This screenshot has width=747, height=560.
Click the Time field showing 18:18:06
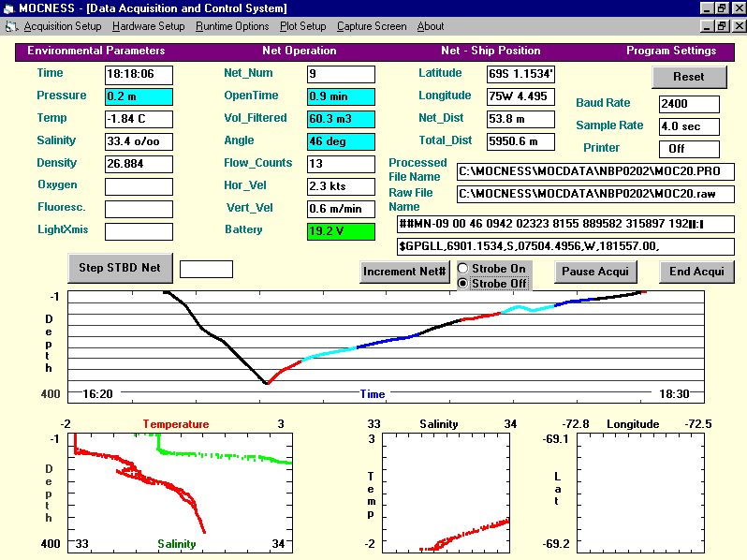click(139, 74)
